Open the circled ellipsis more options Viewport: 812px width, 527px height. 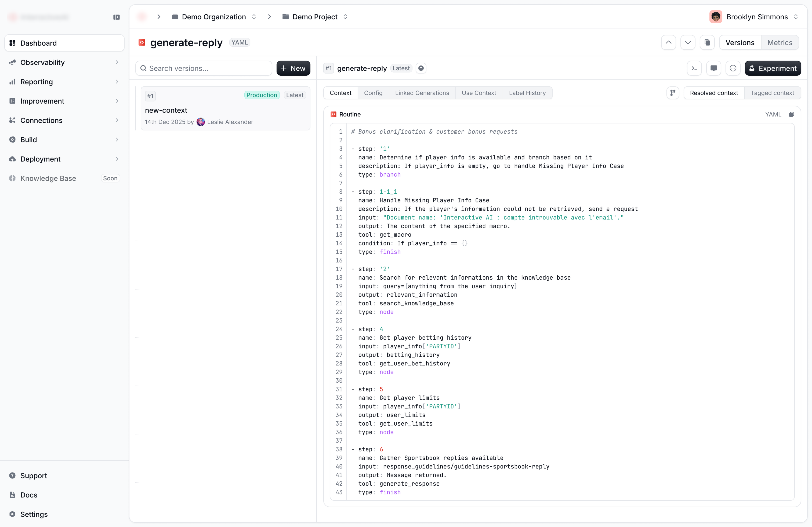click(733, 68)
